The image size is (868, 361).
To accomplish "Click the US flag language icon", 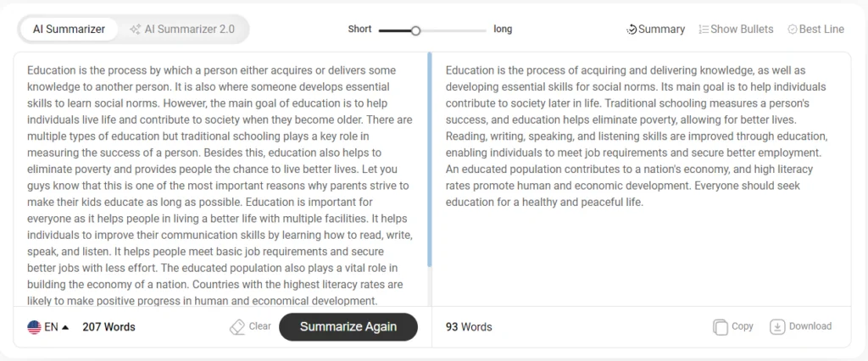I will [34, 327].
